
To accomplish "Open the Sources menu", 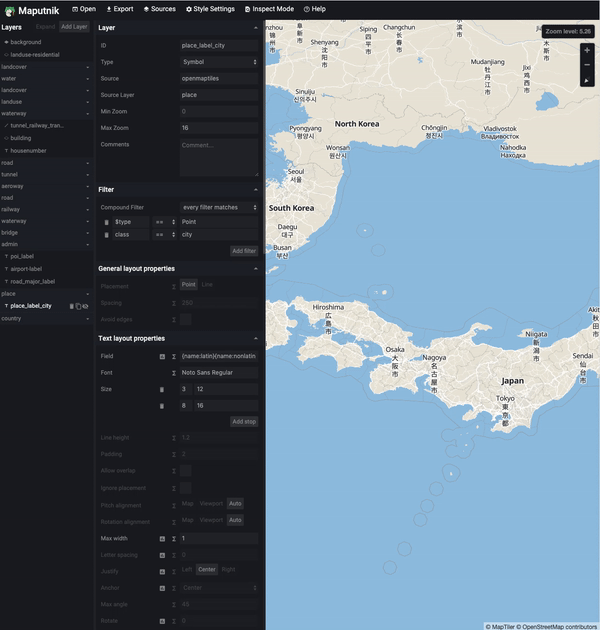I will tap(160, 9).
